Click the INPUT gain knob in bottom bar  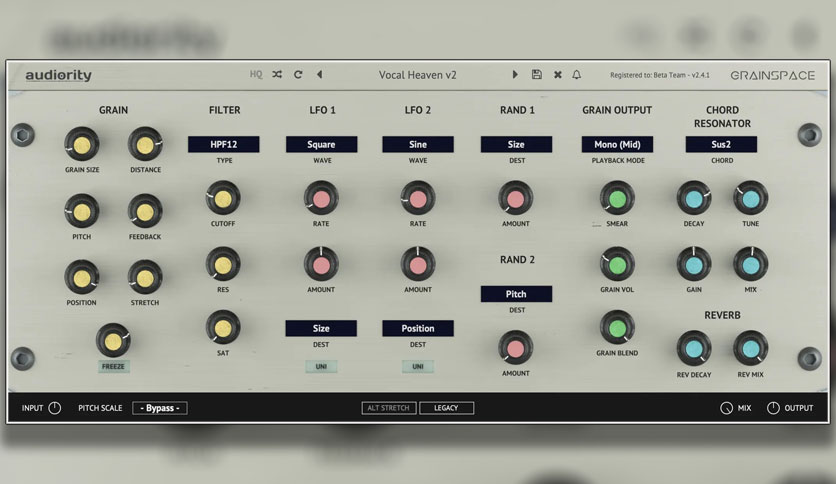click(x=54, y=408)
